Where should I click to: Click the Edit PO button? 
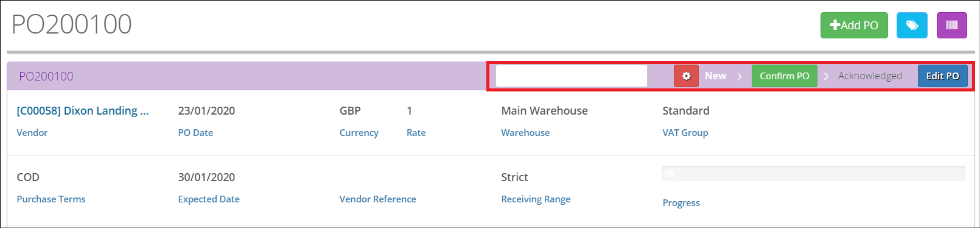pos(942,76)
